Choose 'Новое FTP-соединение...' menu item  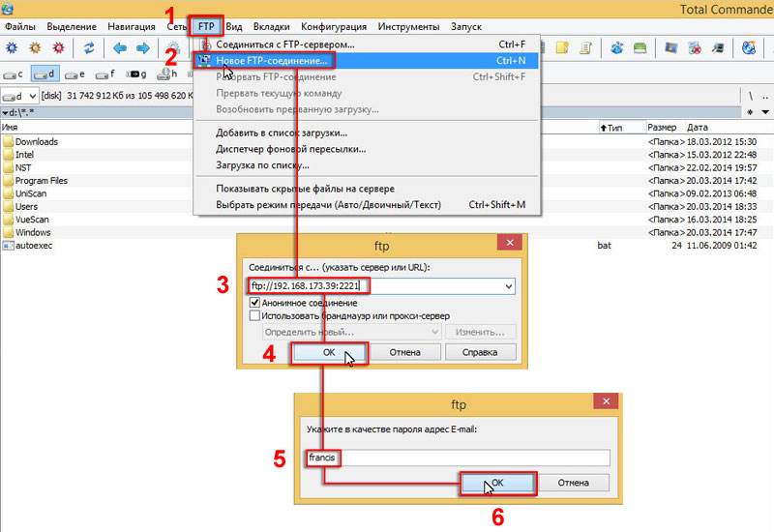click(367, 61)
